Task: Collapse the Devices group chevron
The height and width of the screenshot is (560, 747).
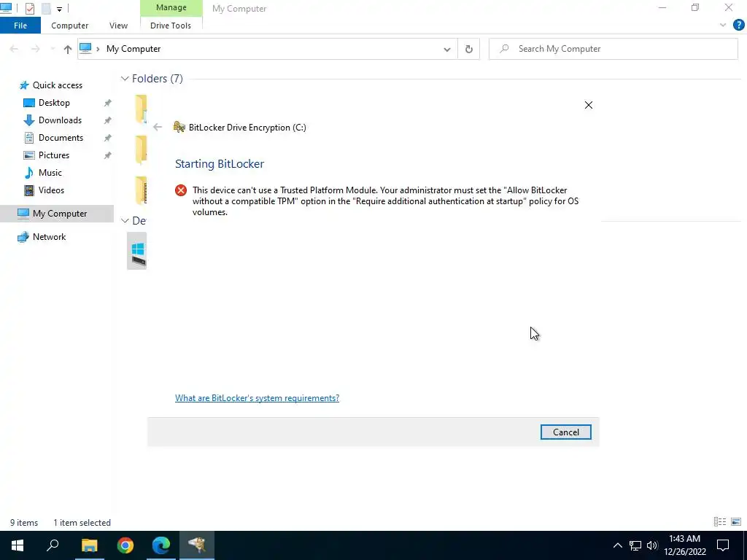Action: tap(125, 220)
